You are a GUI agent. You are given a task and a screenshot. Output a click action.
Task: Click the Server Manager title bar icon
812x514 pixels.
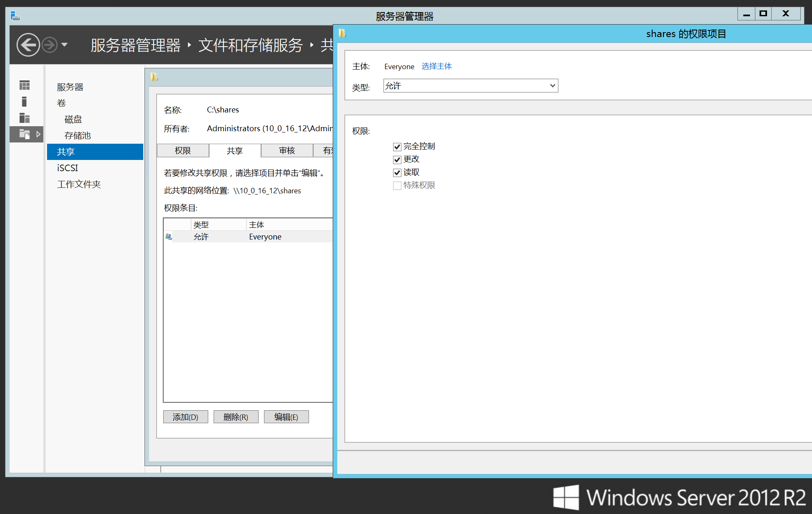pos(15,16)
